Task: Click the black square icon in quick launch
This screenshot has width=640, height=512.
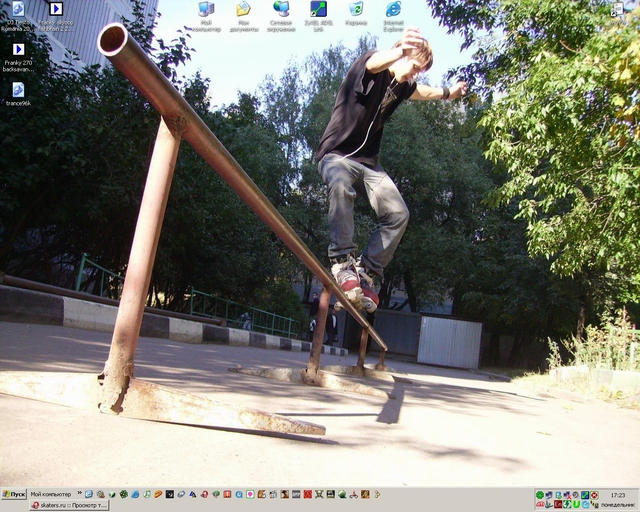Action: point(170,494)
